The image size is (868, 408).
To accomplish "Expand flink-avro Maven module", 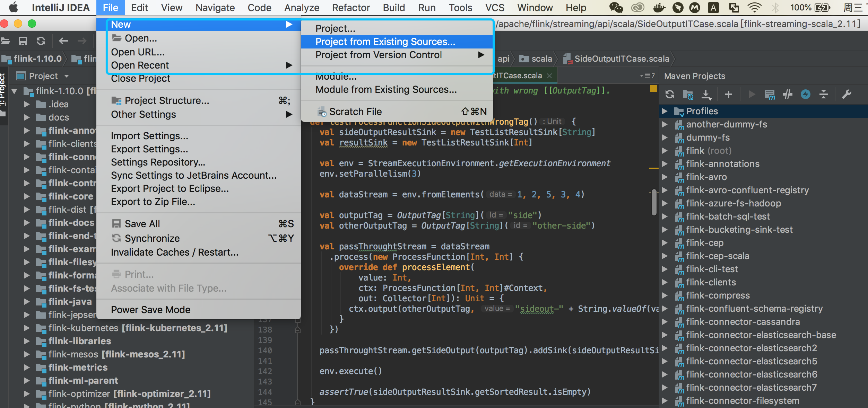I will coord(665,177).
